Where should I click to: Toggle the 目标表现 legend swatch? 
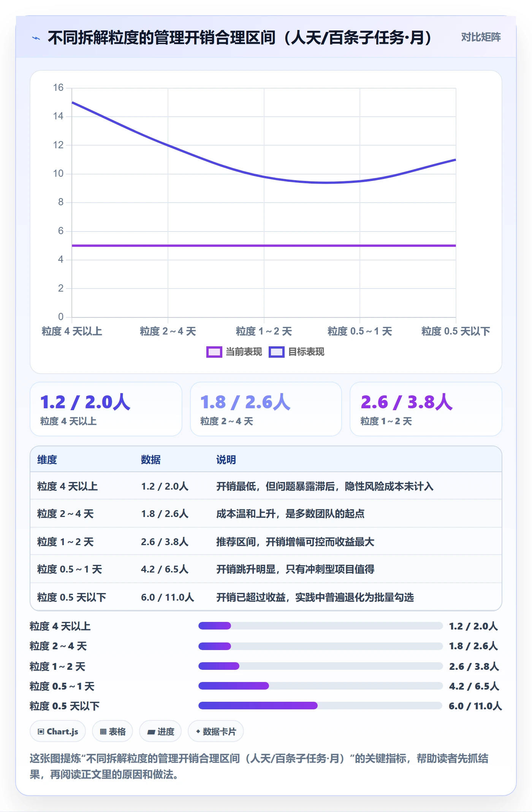(x=276, y=352)
